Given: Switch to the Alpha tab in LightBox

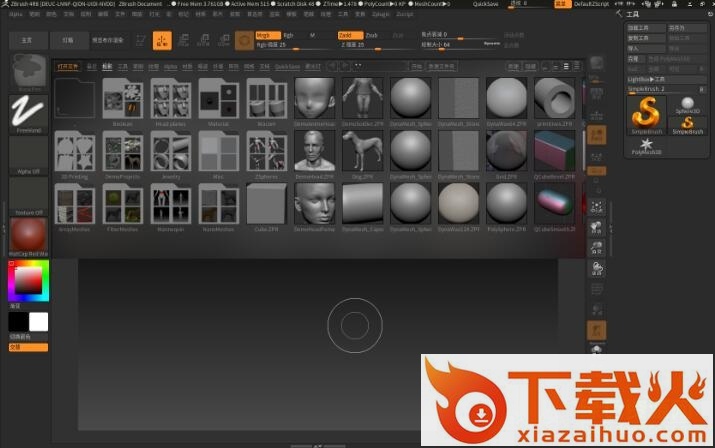Looking at the screenshot, I should 171,67.
